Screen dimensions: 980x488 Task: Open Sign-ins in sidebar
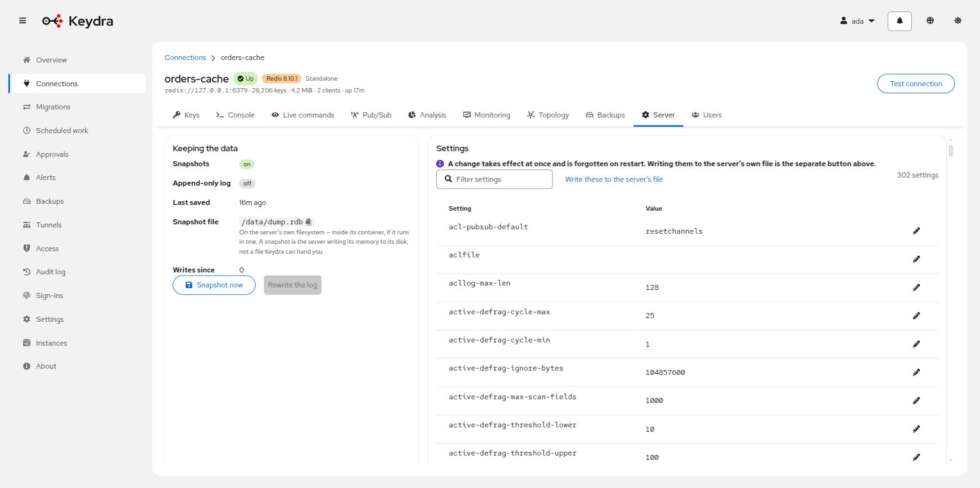pos(77,296)
